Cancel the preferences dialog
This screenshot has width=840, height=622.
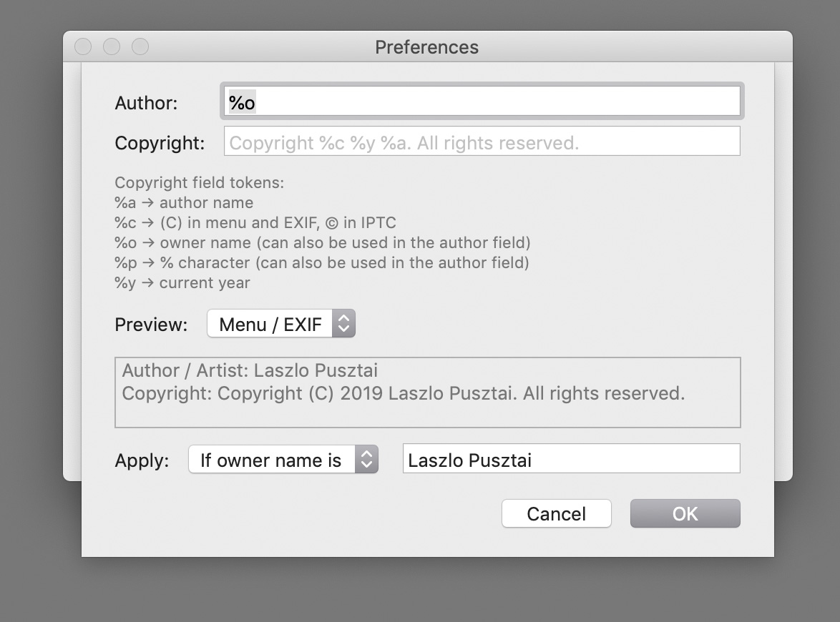[x=556, y=514]
